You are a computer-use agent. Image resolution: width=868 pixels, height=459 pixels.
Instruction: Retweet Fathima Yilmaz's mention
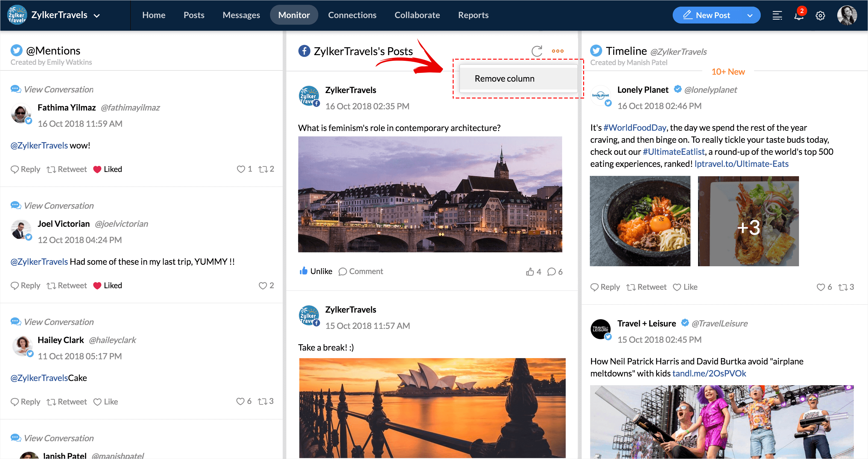(67, 169)
